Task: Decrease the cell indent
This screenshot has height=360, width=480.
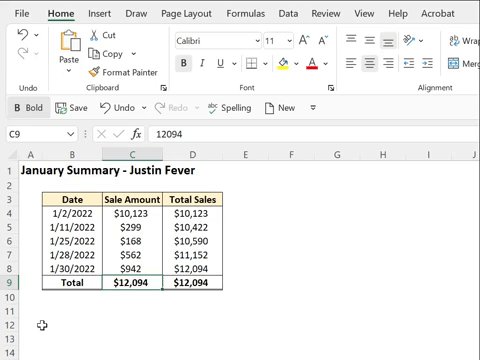Action: coord(409,63)
